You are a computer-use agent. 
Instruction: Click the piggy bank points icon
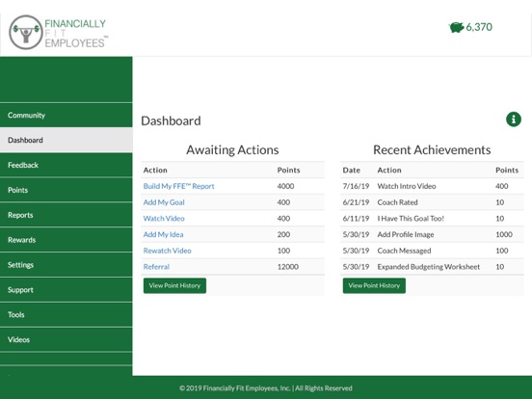coord(456,27)
